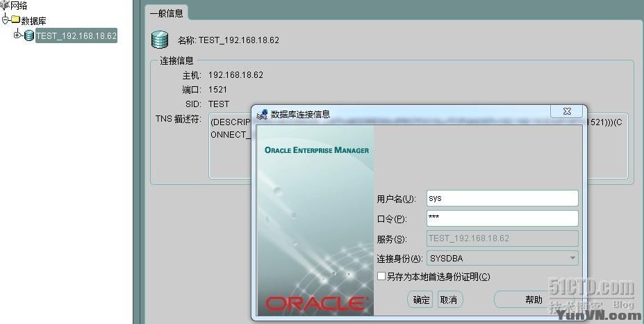Confirm login with 确定 button
This screenshot has height=324, width=644.
tap(420, 300)
